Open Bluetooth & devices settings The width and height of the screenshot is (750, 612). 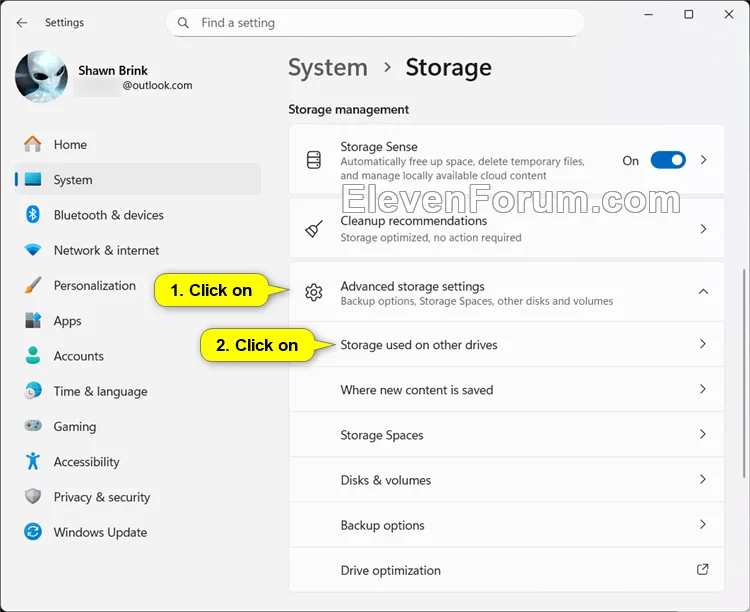(x=138, y=215)
